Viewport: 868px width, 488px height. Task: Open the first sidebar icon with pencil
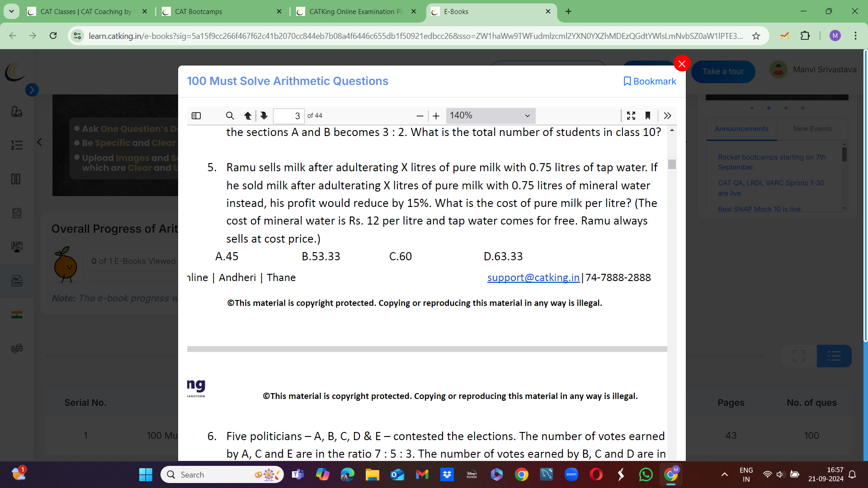[x=17, y=111]
